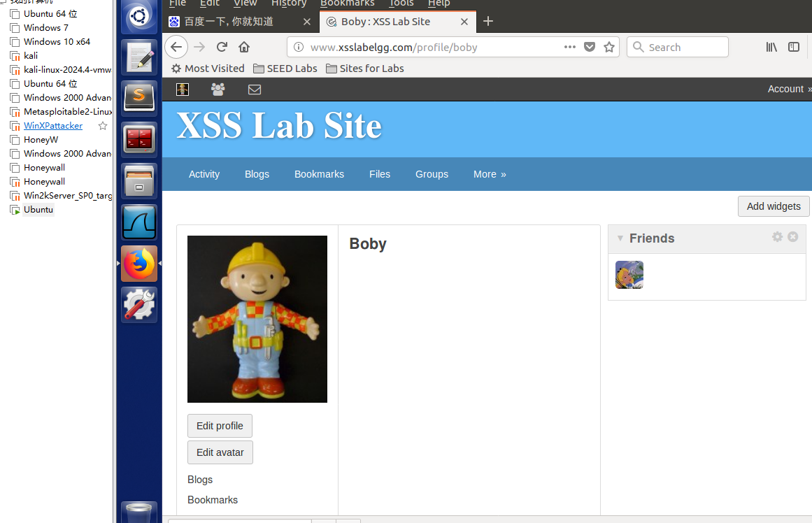Click Add widgets button
The image size is (812, 523).
774,206
